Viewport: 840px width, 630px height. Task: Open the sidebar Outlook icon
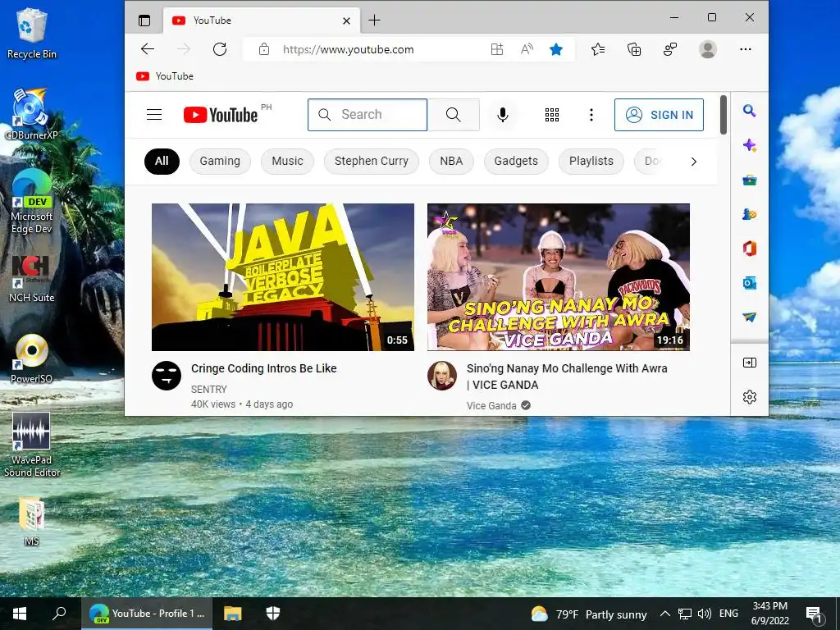click(x=750, y=283)
